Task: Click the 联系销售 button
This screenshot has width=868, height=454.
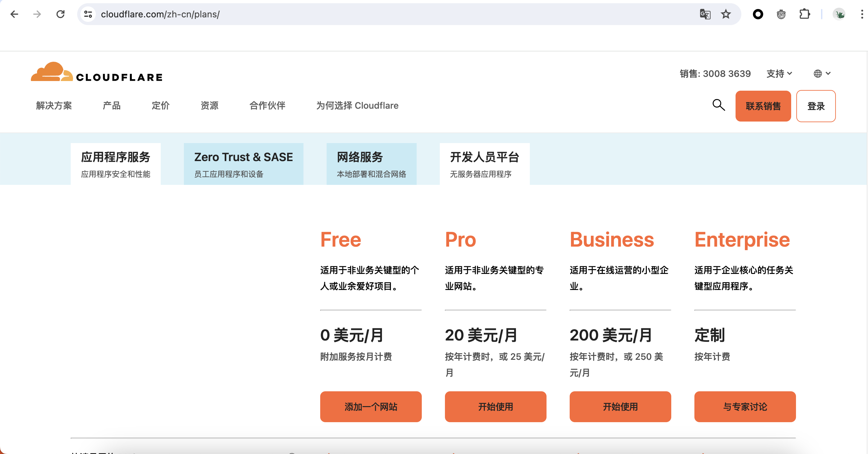Action: [763, 106]
